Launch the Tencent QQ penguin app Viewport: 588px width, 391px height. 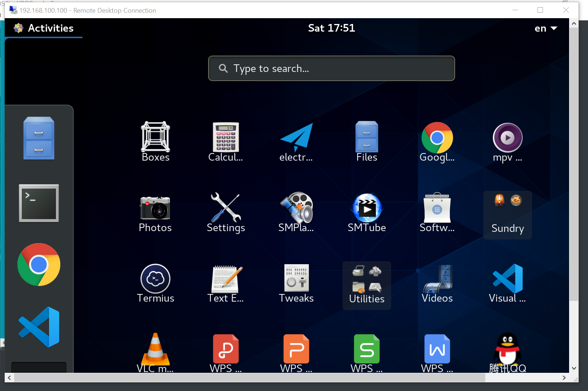507,352
